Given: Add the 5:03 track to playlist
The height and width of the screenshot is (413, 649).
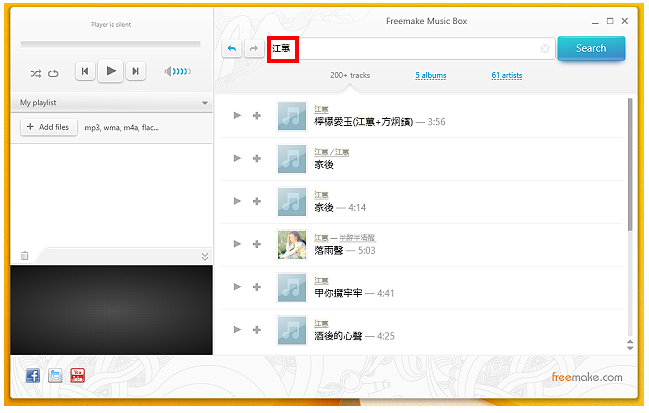Looking at the screenshot, I should 257,244.
